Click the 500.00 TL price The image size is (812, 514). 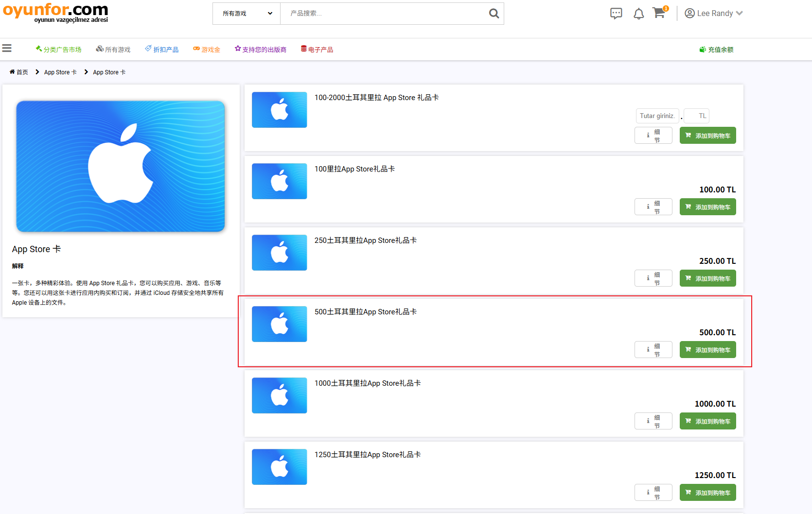(x=718, y=332)
